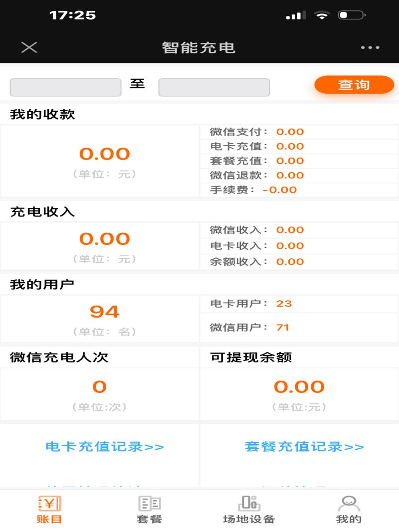Open the three-dot more options menu
This screenshot has height=532, width=399.
click(370, 47)
